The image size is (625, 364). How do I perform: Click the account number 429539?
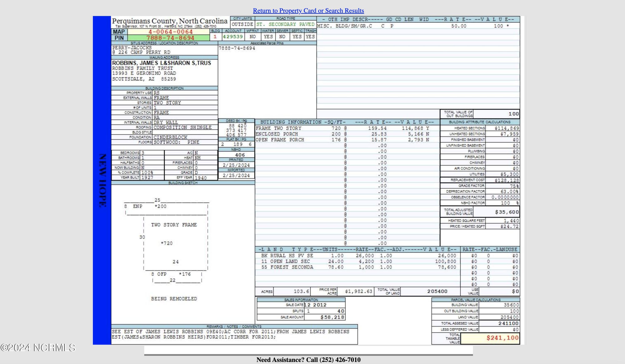233,37
